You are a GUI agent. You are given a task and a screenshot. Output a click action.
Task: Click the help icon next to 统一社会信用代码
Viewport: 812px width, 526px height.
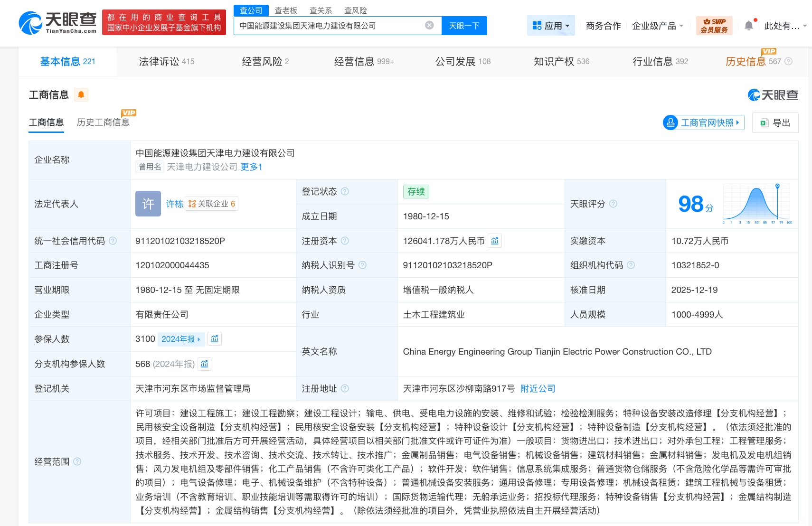[113, 241]
